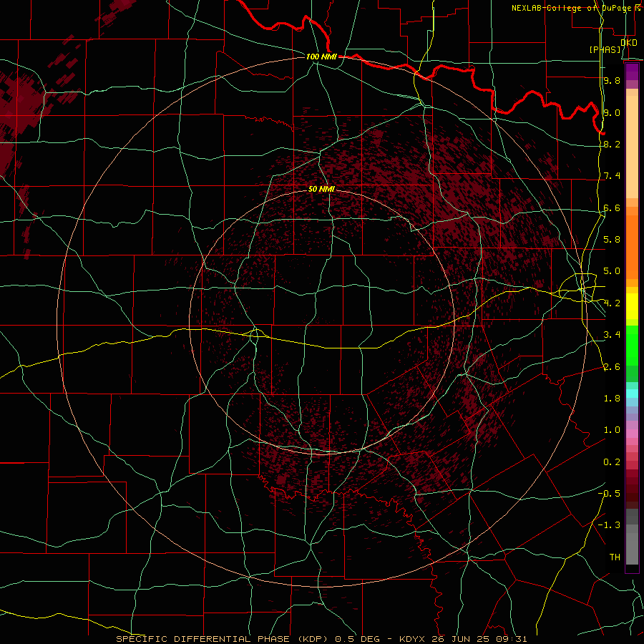This screenshot has height=644, width=644.
Task: Click the "SPECIFIC DIFFERENTIAL PHASE (KDP)" caption text
Action: pos(220,639)
